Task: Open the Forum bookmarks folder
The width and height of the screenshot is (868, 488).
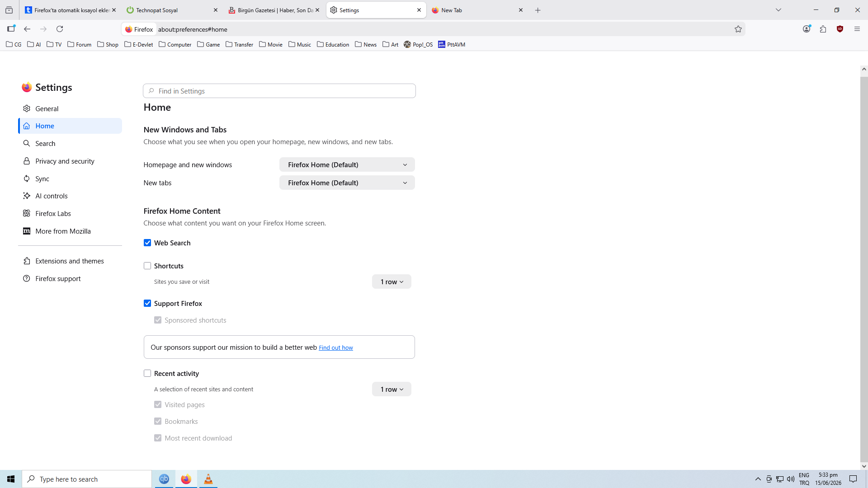Action: 79,44
